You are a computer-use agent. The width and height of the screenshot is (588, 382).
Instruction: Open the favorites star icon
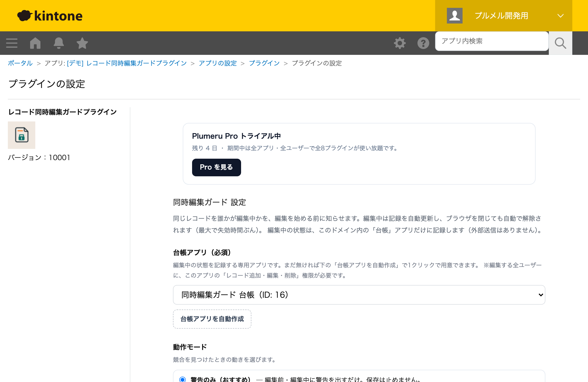pyautogui.click(x=82, y=43)
